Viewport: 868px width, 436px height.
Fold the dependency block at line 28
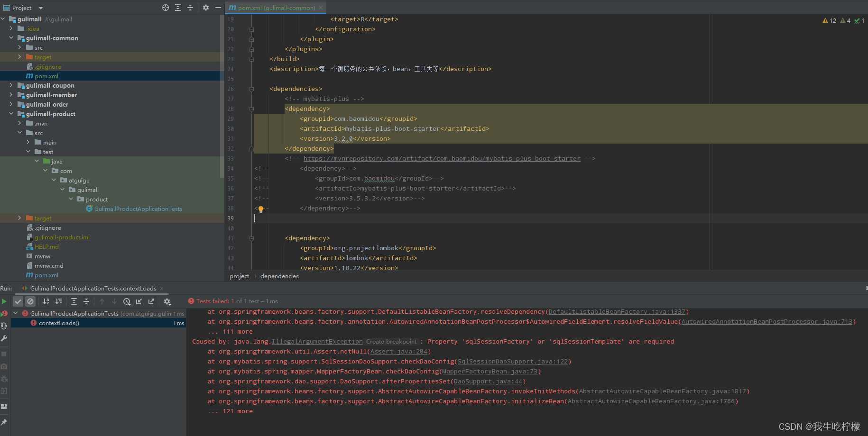coord(251,109)
